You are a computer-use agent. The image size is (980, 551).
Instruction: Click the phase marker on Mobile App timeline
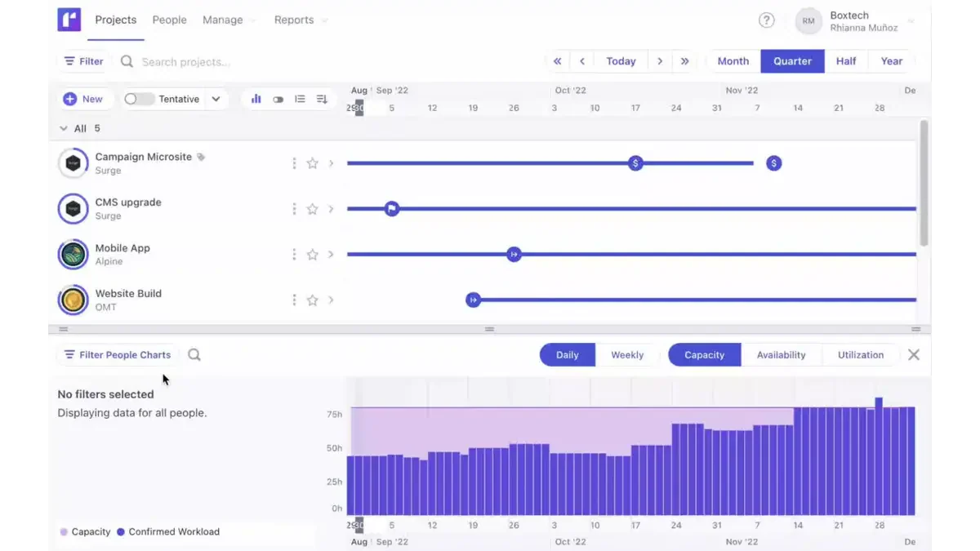(514, 255)
